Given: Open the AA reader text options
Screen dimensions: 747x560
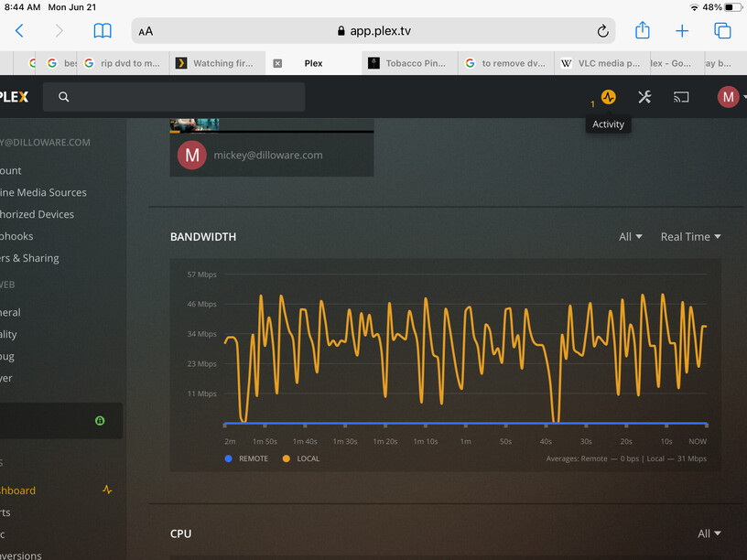Looking at the screenshot, I should click(x=146, y=31).
